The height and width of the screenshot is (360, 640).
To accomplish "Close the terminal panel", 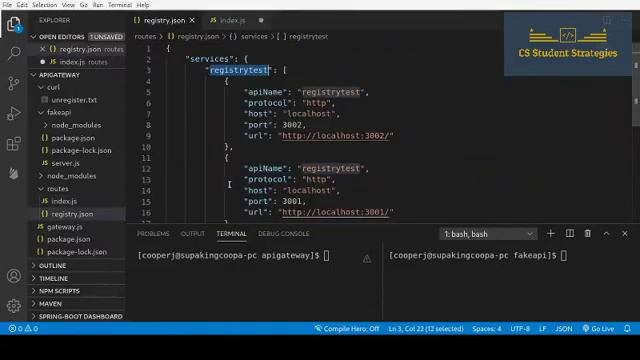I will pos(625,233).
